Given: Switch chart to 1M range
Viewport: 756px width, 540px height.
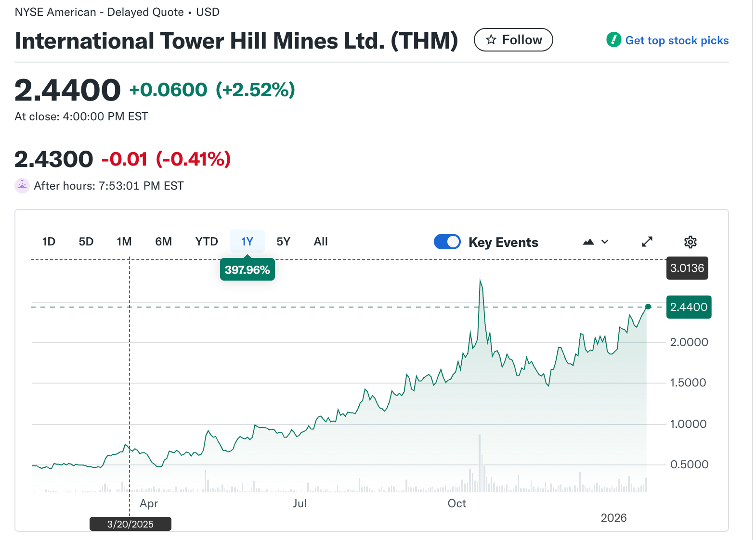Looking at the screenshot, I should click(124, 242).
